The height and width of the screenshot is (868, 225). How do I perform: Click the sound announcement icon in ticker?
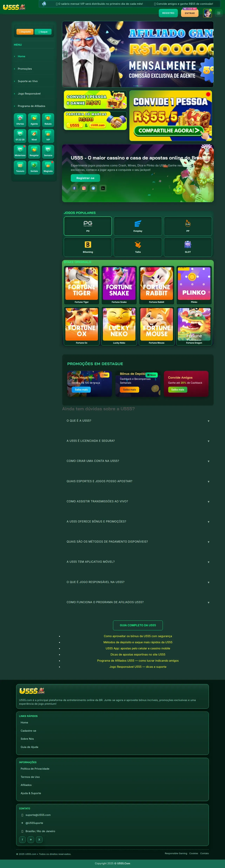[44, 4]
